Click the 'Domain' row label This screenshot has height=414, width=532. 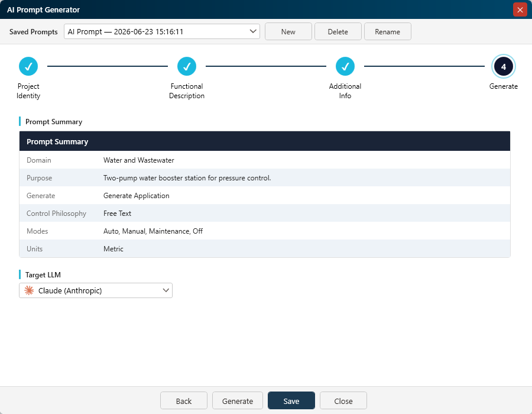click(x=38, y=160)
